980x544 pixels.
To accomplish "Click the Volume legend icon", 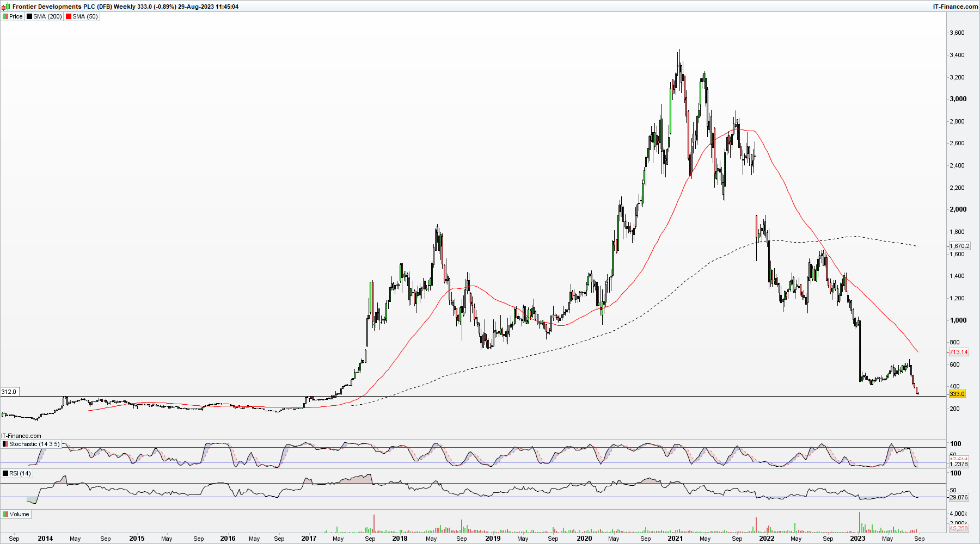I will point(5,514).
